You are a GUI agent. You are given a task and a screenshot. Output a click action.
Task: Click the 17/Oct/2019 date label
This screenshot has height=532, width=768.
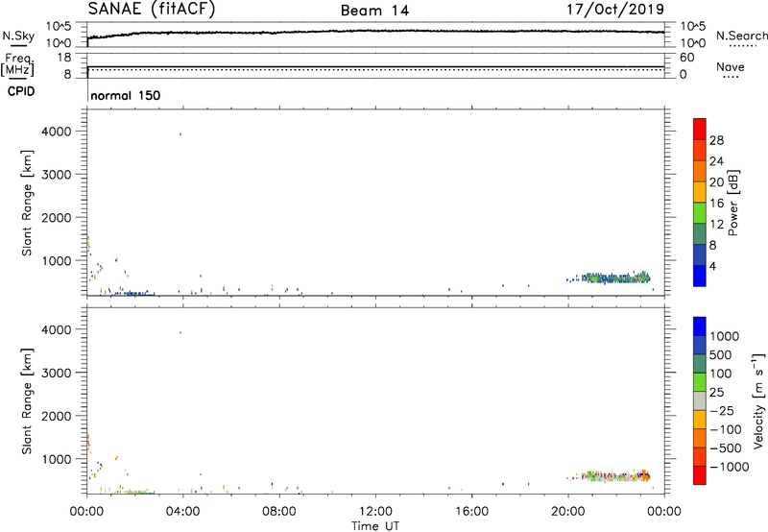(x=615, y=9)
